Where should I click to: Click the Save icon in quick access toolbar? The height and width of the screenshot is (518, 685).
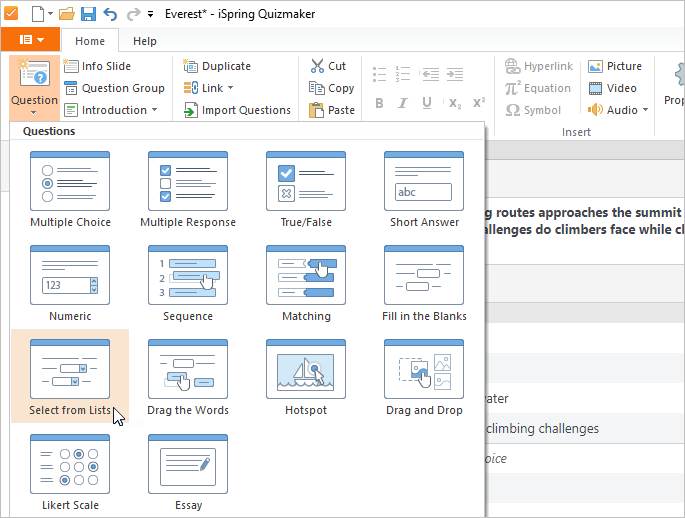[87, 14]
